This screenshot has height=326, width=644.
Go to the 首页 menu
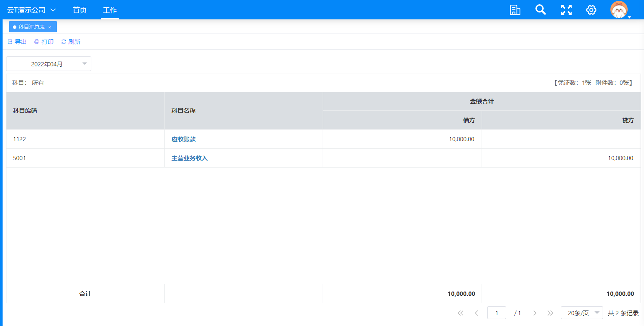80,10
